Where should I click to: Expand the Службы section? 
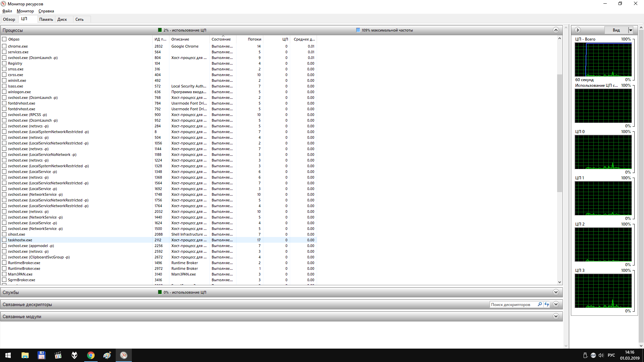click(x=556, y=292)
